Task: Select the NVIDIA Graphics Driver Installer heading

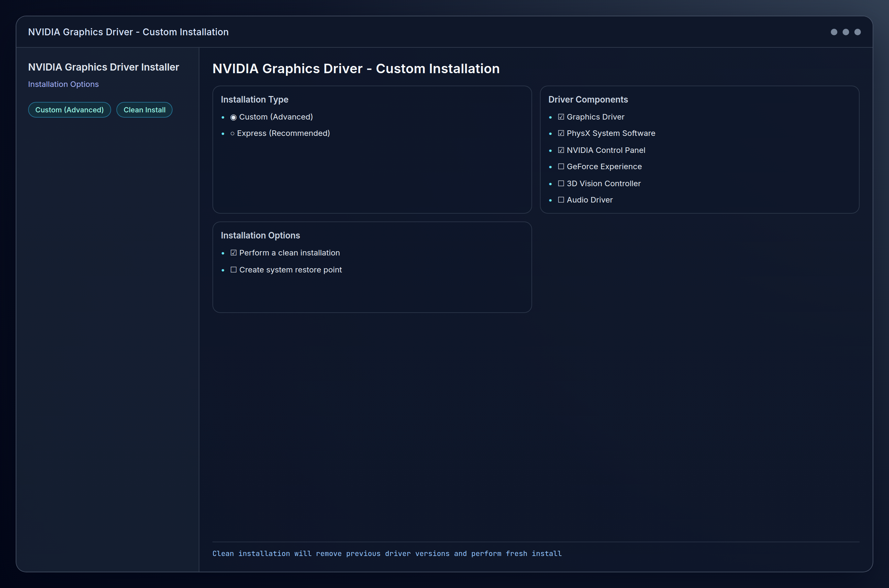Action: coord(104,67)
